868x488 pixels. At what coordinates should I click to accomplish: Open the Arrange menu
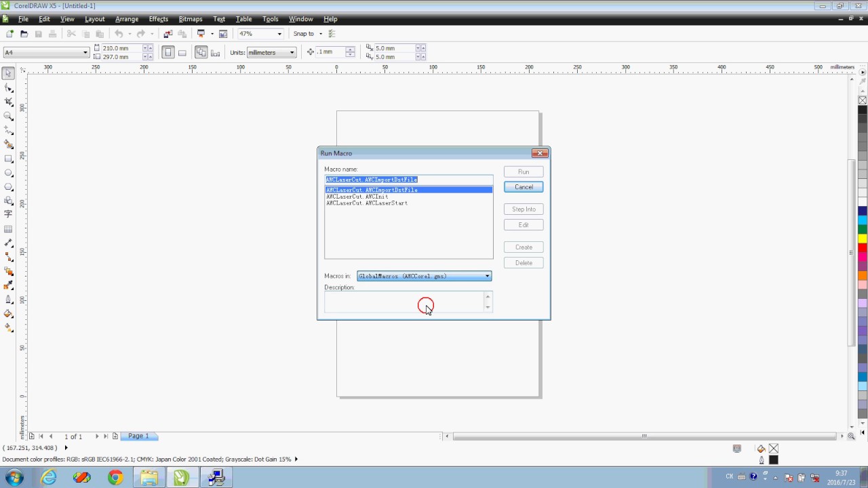[x=127, y=19]
